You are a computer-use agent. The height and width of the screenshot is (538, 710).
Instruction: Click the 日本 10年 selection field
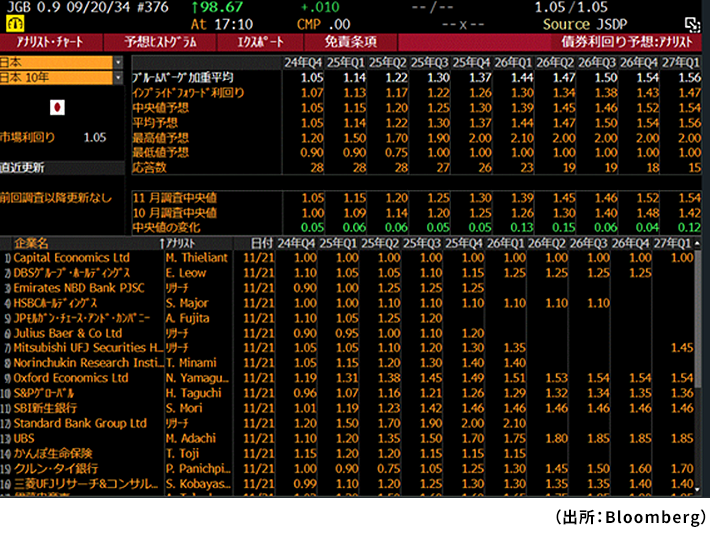point(56,77)
